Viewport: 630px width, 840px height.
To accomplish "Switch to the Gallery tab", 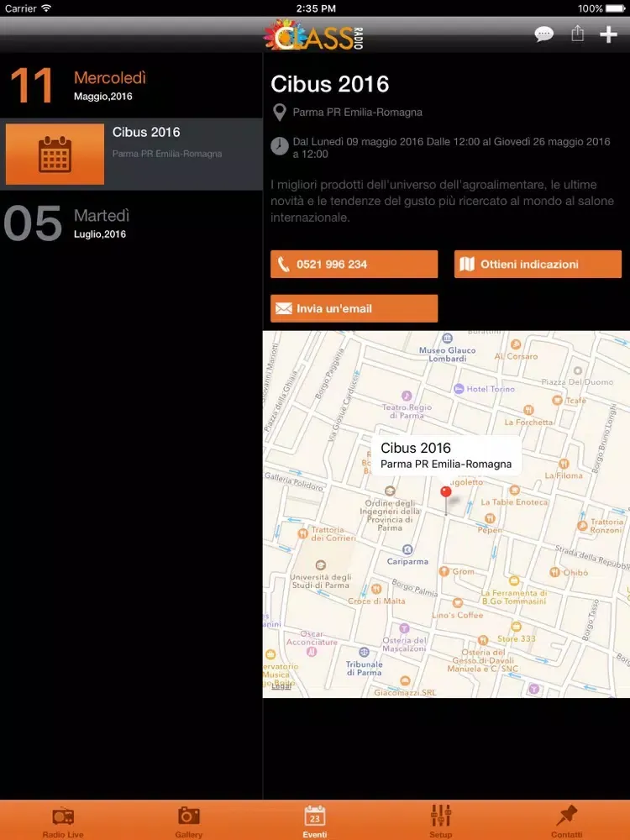I will 188,822.
